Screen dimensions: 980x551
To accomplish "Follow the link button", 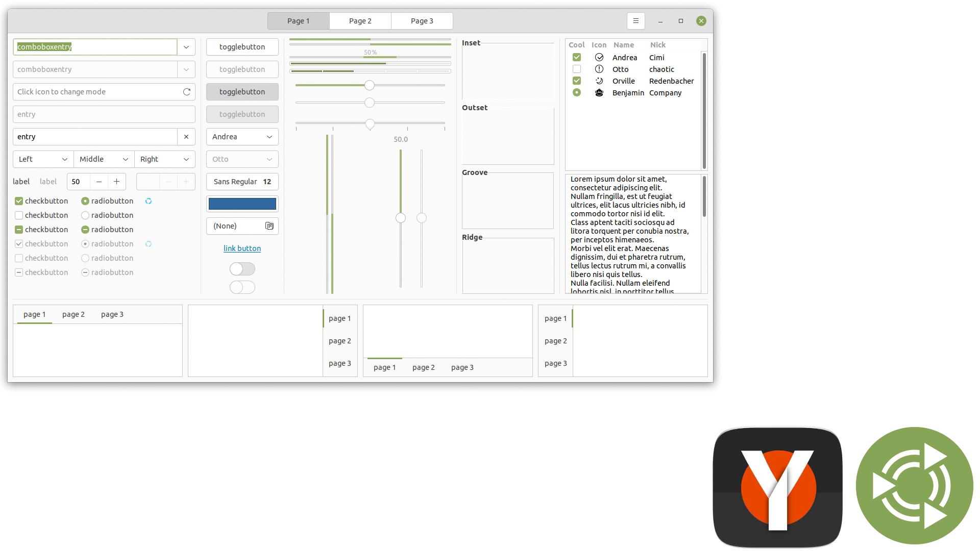I will click(x=242, y=248).
